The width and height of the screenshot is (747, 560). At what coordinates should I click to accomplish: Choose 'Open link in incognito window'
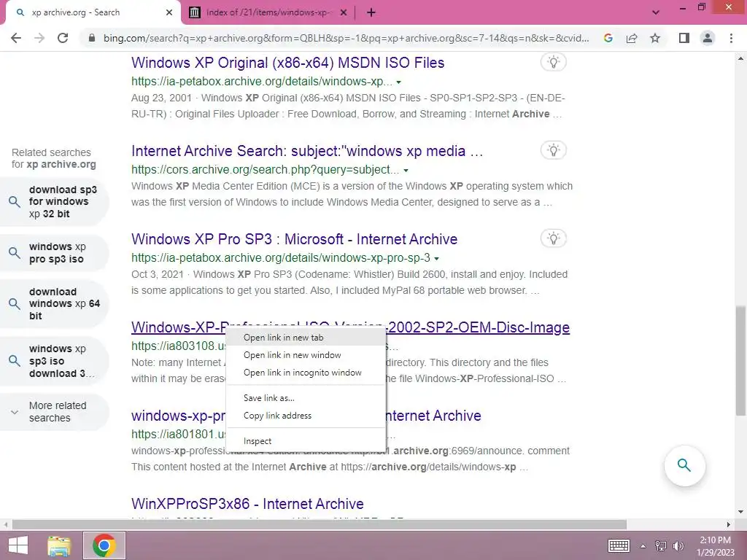point(306,373)
